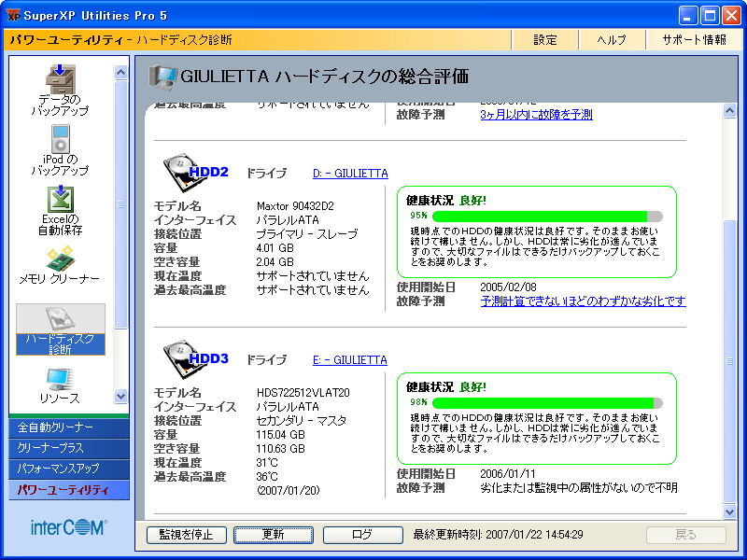Viewport: 747px width, 560px height.
Task: Click the HDD2 プライマリ - スレーブ connection value
Action: click(x=307, y=234)
